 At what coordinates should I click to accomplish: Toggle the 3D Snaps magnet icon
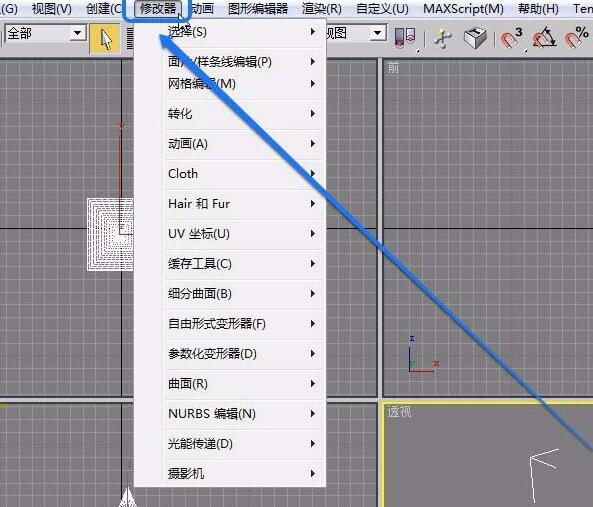[x=511, y=38]
